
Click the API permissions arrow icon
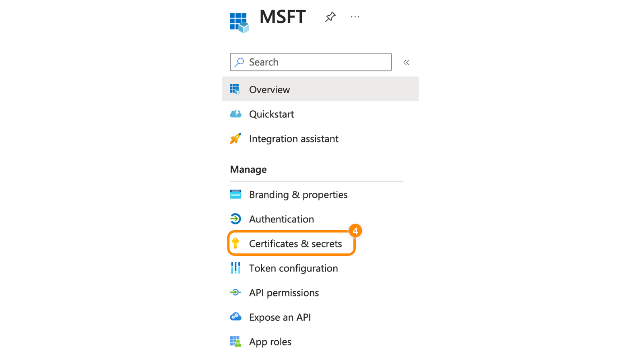point(235,292)
